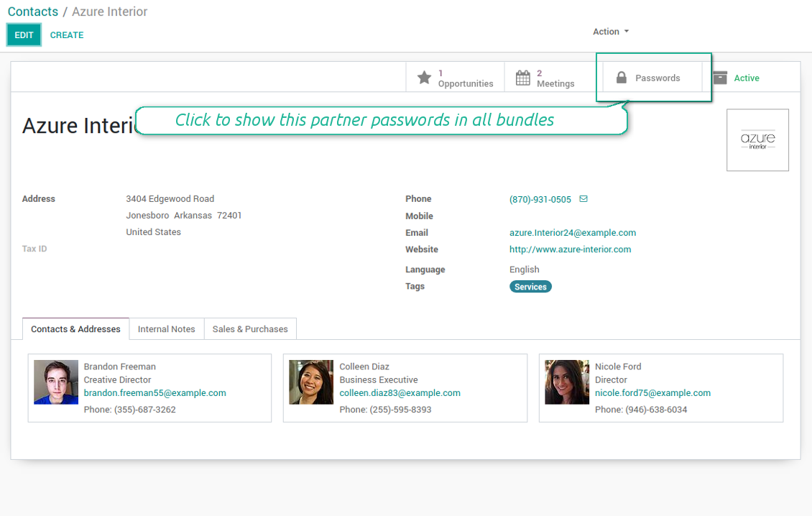Screen dimensions: 812x516
Task: Switch to Sales & Purchases tab
Action: coord(250,329)
